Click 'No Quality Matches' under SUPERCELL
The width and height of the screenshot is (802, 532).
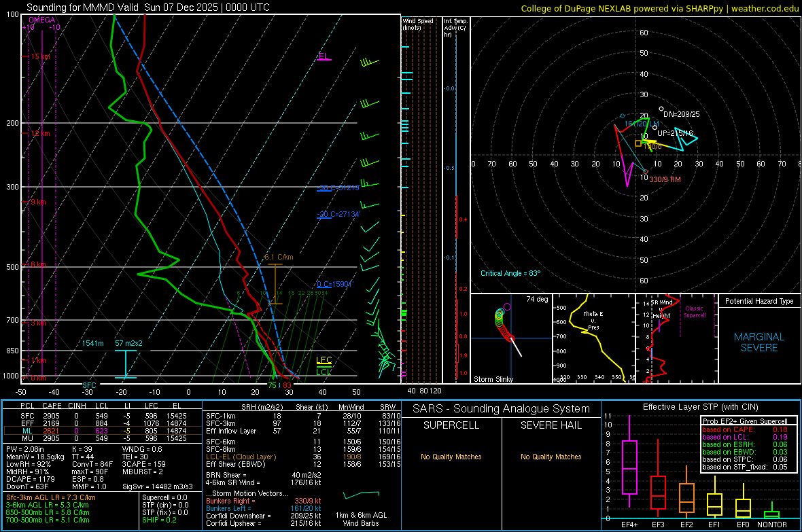click(x=451, y=457)
